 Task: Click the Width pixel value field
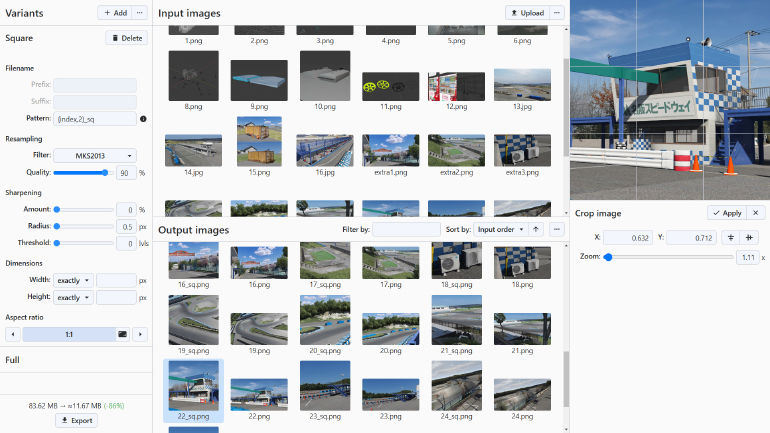pyautogui.click(x=116, y=280)
